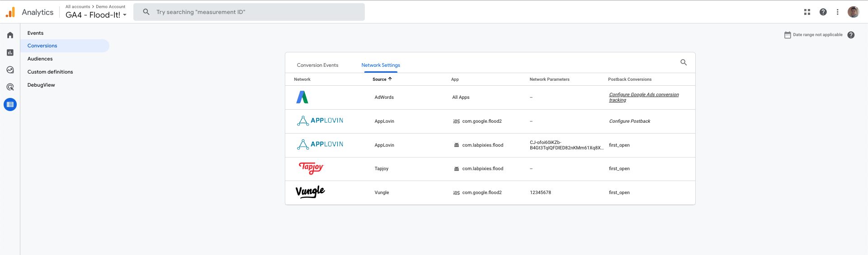Open the Google apps grid icon
Viewport: 868px width, 255px height.
point(807,12)
